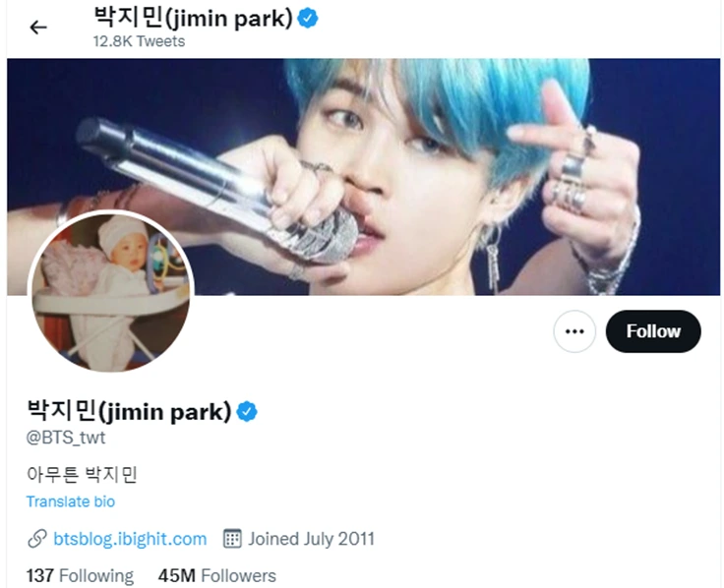
Task: View the 45M Followers list
Action: click(217, 576)
